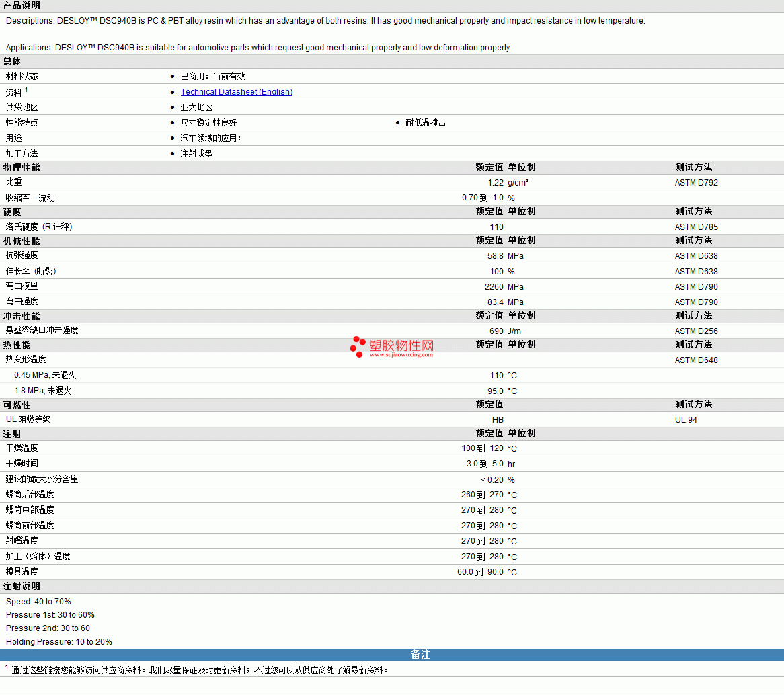Click the '弯曲模量' row label
The height and width of the screenshot is (695, 784).
(22, 286)
